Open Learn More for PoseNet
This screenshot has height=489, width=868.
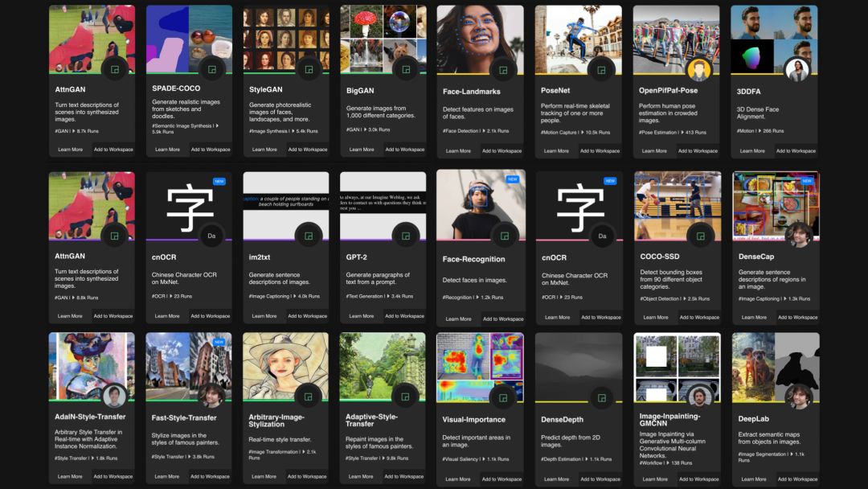[556, 150]
